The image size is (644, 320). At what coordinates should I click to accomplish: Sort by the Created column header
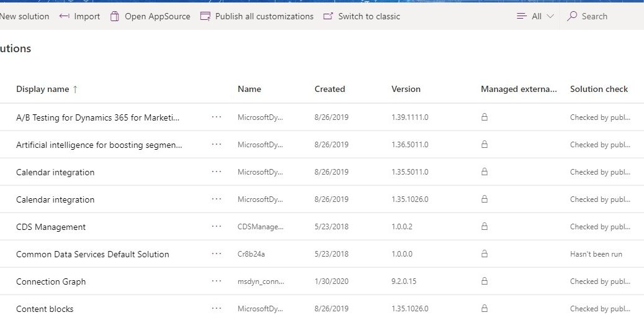pyautogui.click(x=329, y=89)
